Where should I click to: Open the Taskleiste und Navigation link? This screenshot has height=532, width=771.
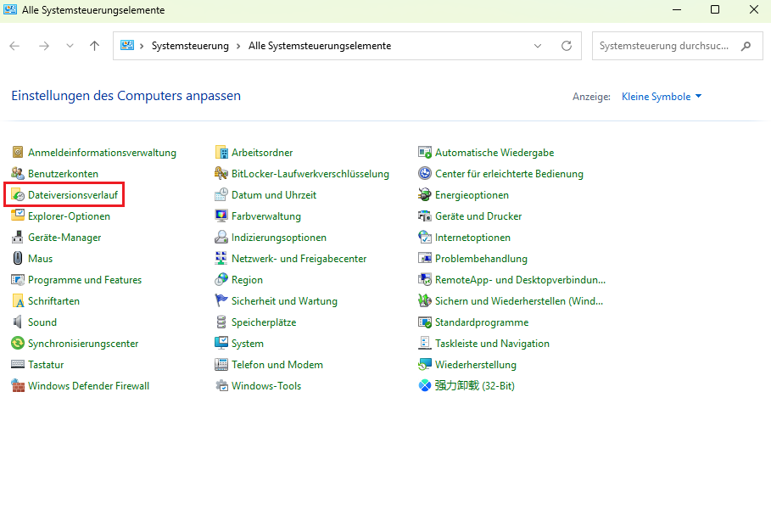point(492,344)
